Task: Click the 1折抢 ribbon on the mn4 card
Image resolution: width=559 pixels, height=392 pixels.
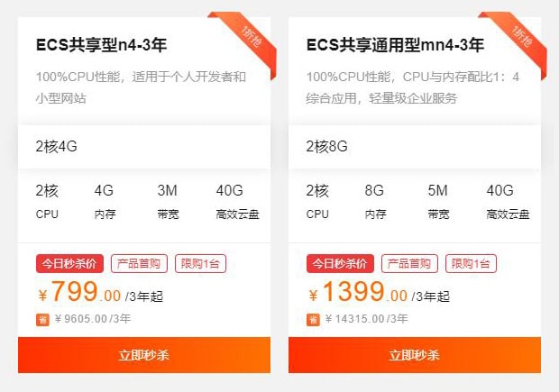Action: 521,38
